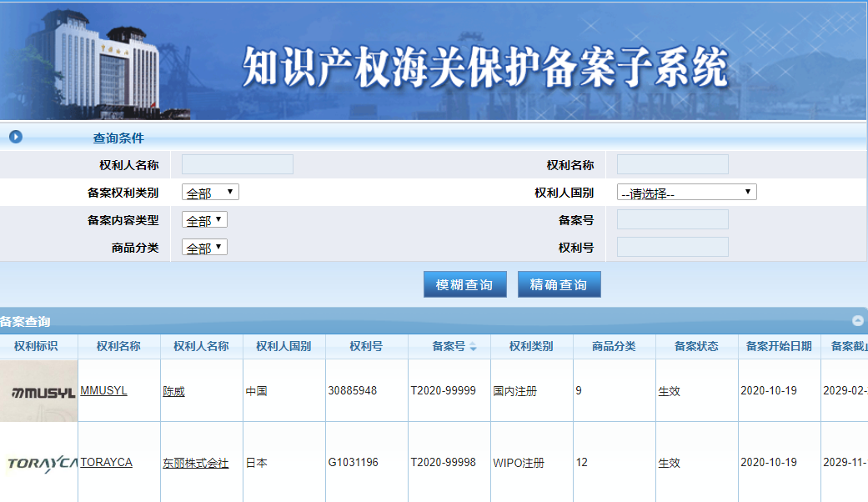Open the MMUSYL trademark logo image
The height and width of the screenshot is (502, 868).
coord(38,391)
